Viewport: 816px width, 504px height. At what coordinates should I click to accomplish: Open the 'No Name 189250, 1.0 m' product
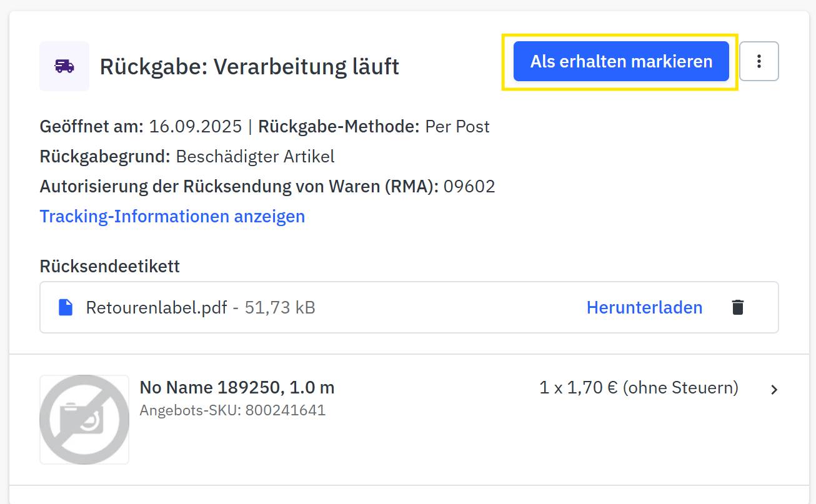[237, 388]
